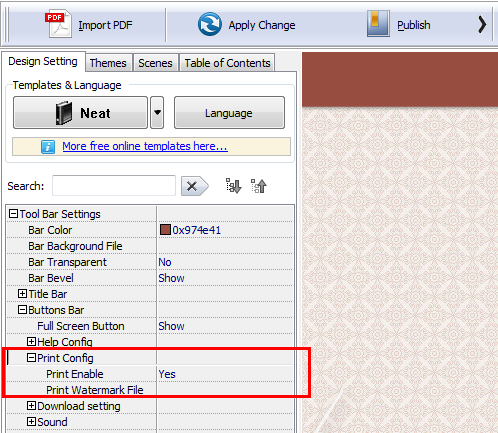This screenshot has height=433, width=498.
Task: Click the toolbar overflow chevron arrow
Action: point(482,25)
